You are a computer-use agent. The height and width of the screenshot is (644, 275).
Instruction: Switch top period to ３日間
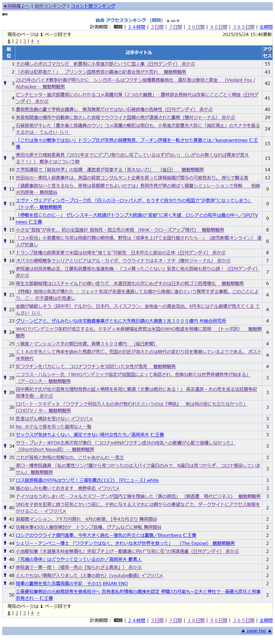pos(157,27)
